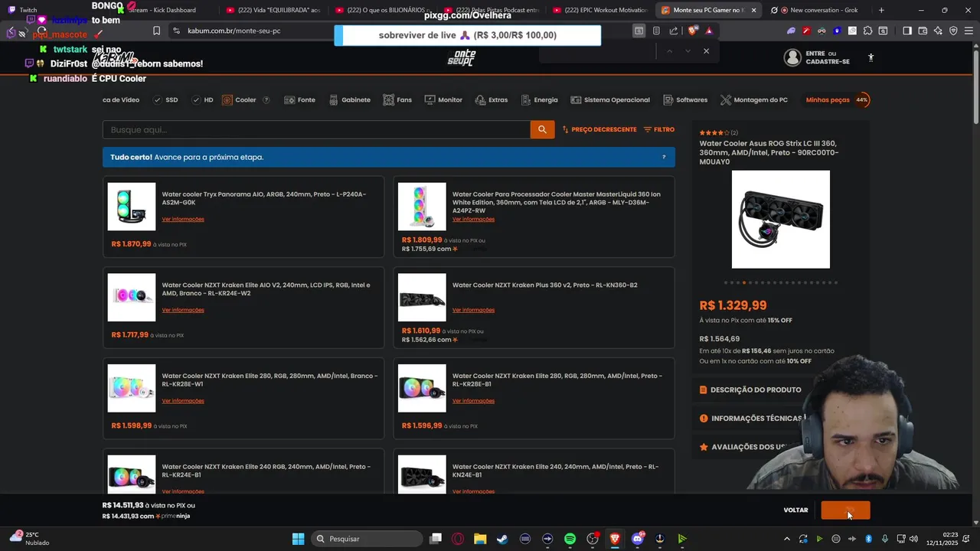Open Minhas peças 44% progress
Image resolution: width=980 pixels, height=551 pixels.
pos(838,100)
